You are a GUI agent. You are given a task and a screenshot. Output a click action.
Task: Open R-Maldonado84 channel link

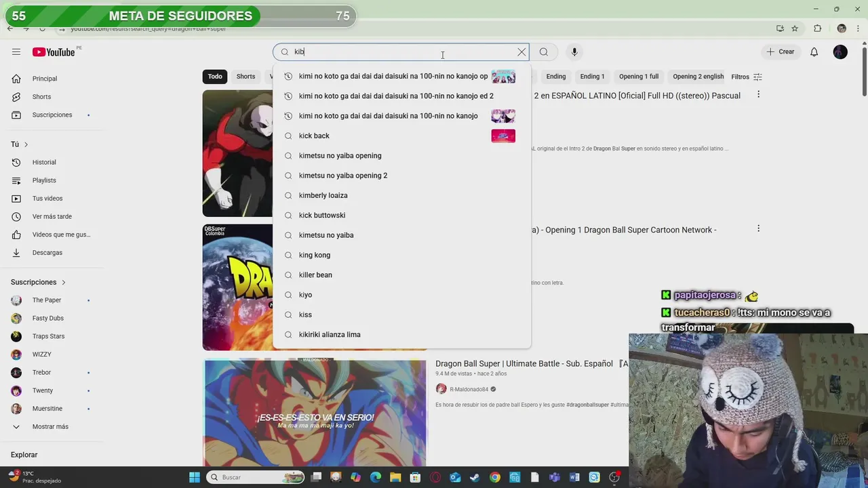pyautogui.click(x=469, y=389)
